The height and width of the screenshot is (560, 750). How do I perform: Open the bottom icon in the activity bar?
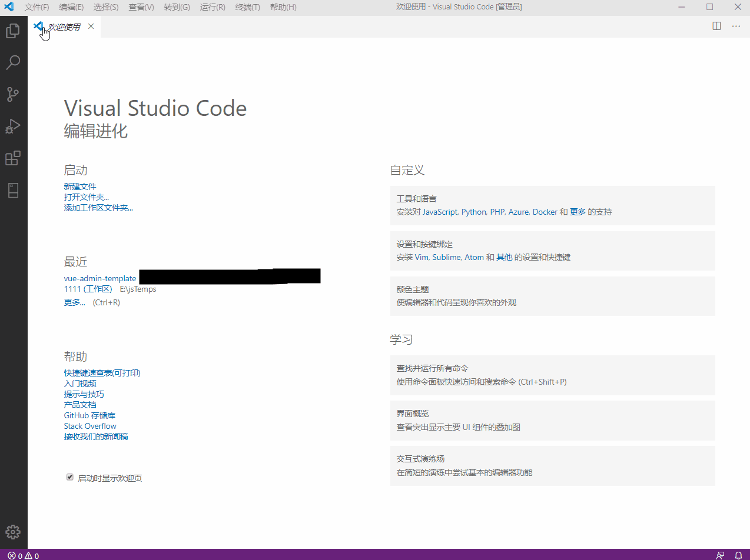(13, 190)
